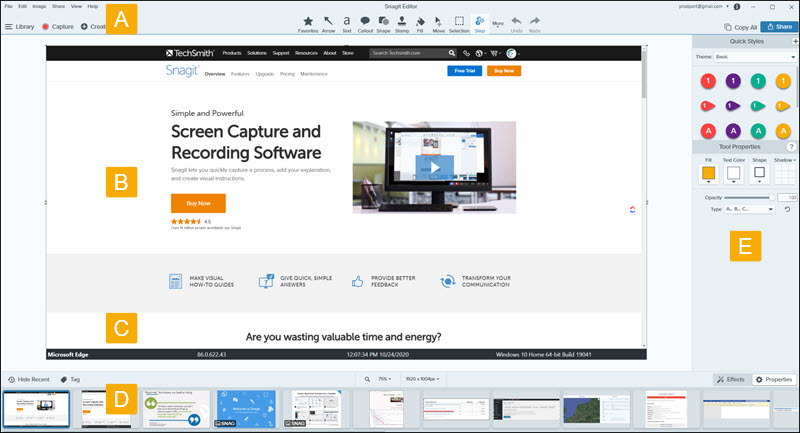
Task: Open the Image menu
Action: [x=39, y=6]
